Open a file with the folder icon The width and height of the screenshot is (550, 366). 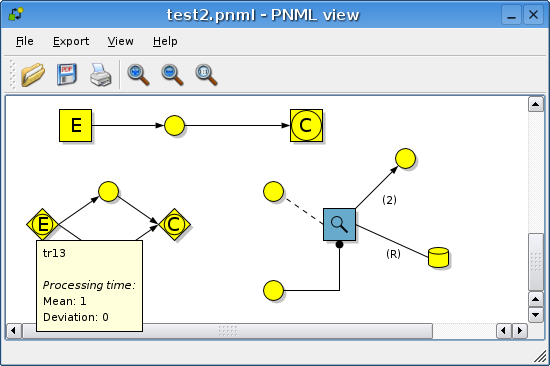(33, 74)
